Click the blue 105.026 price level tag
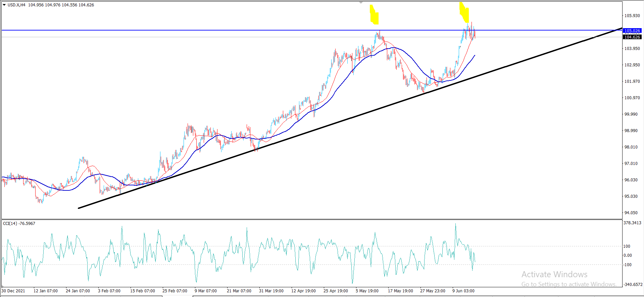 pyautogui.click(x=632, y=31)
